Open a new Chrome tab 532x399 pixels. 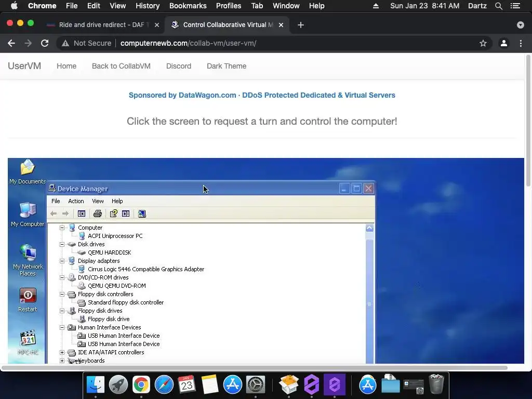point(301,25)
